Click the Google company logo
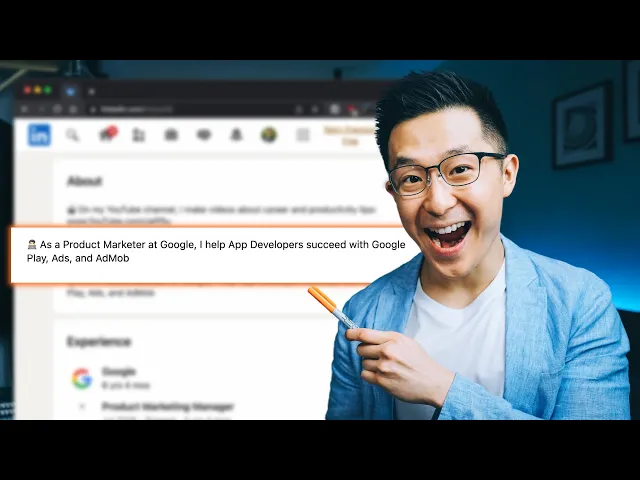The image size is (640, 480). click(82, 378)
